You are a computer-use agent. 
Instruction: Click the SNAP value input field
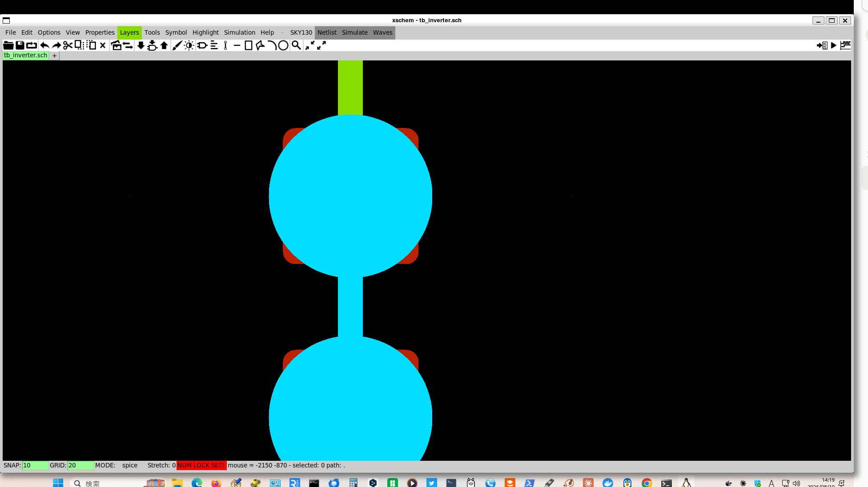(x=35, y=465)
